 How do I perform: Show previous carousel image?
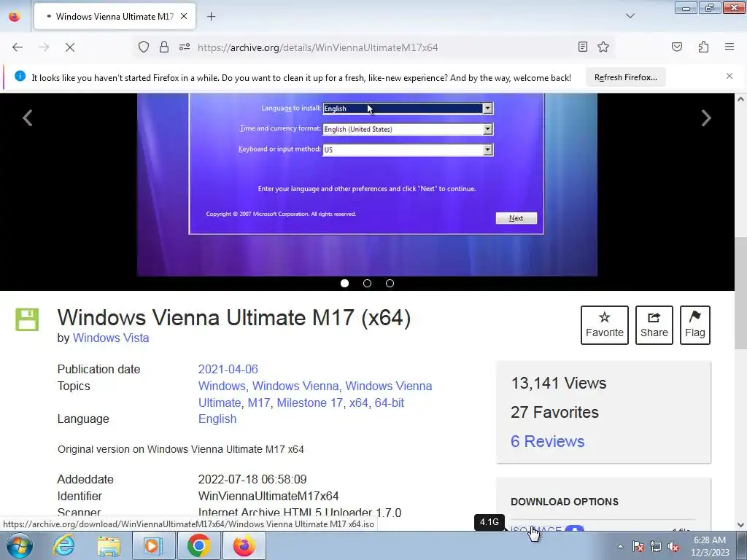(x=28, y=117)
